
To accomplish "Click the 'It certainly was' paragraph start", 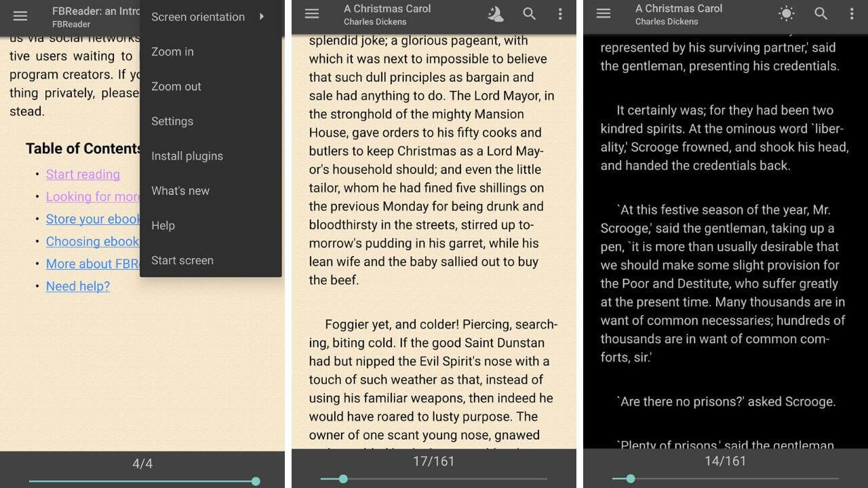I will tap(661, 110).
